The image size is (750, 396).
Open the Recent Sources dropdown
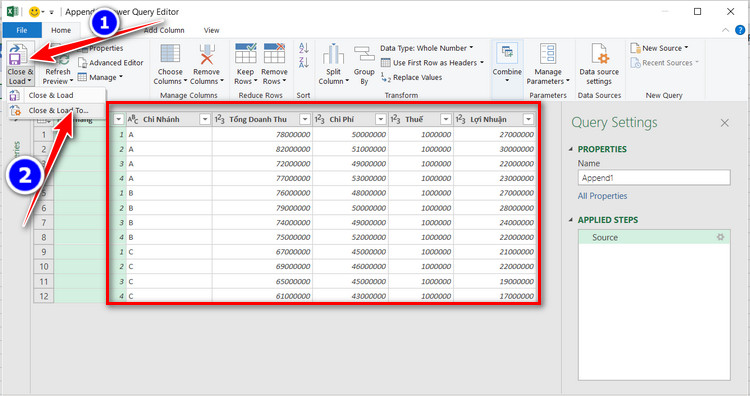coord(664,63)
